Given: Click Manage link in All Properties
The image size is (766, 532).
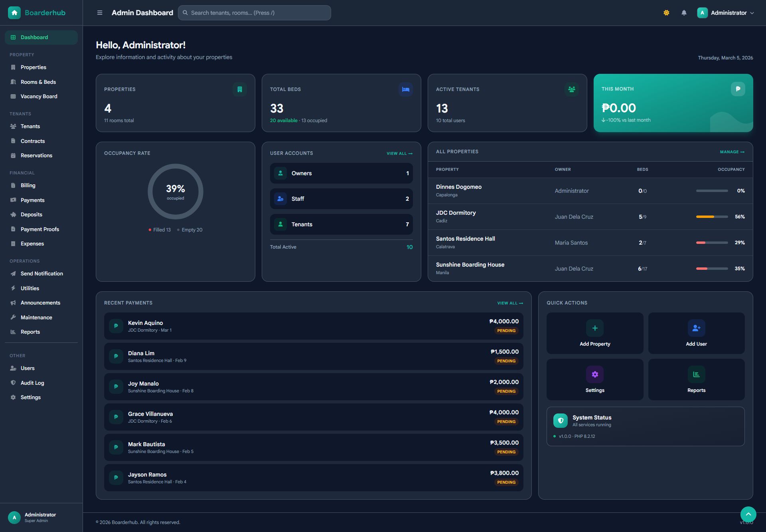Looking at the screenshot, I should pyautogui.click(x=732, y=152).
